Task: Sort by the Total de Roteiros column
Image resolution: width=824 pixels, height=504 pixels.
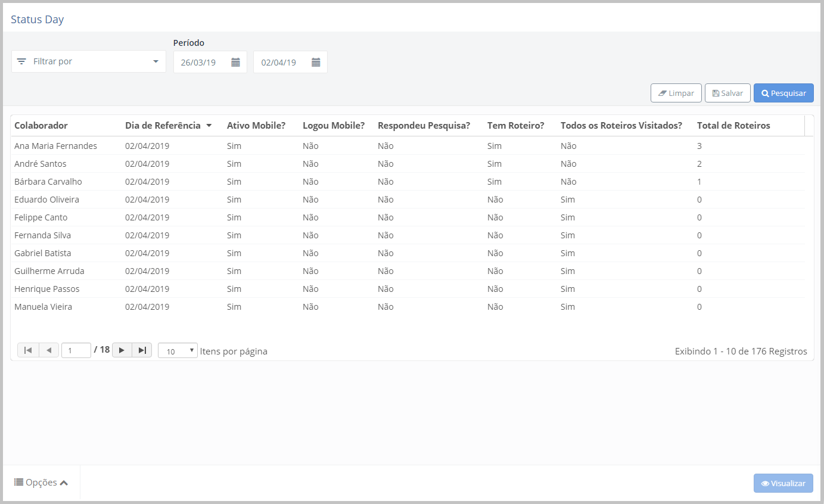Action: coord(733,126)
